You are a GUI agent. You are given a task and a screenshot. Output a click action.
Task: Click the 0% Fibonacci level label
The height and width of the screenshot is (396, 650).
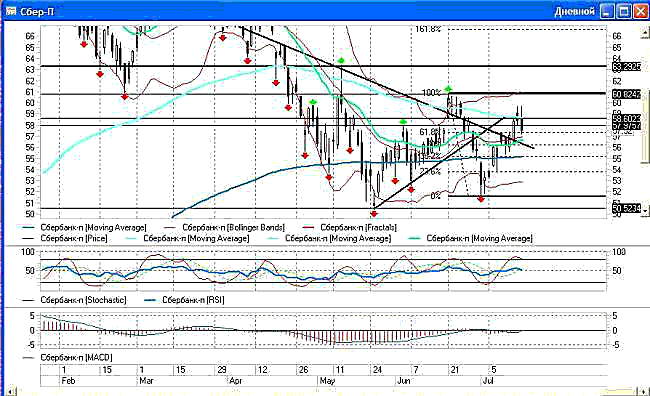(435, 196)
